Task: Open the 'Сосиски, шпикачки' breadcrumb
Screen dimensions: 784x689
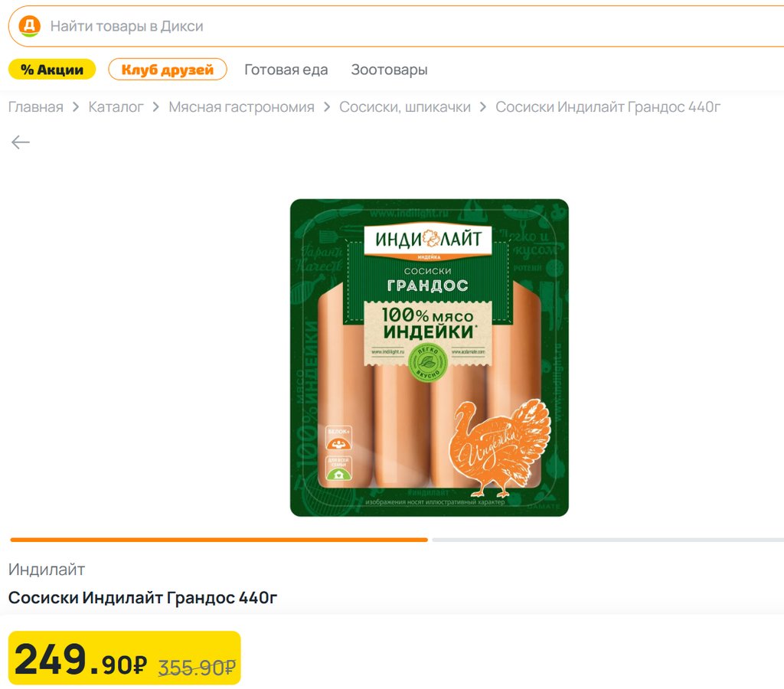Action: (405, 107)
